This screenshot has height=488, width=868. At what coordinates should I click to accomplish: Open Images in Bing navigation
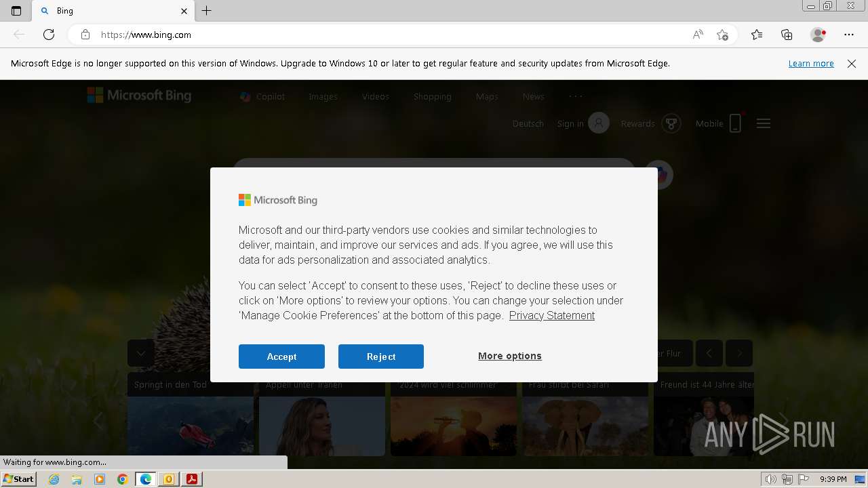click(323, 97)
